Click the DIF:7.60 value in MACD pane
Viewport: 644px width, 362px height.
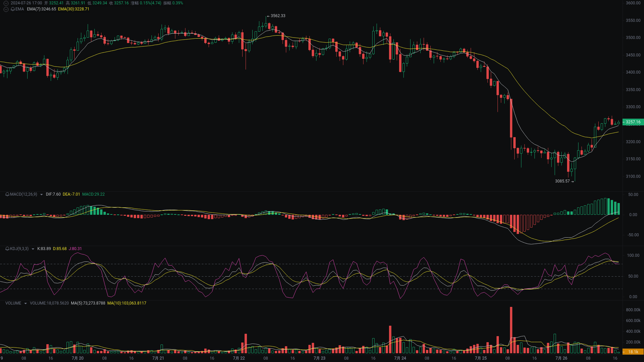[x=53, y=194]
